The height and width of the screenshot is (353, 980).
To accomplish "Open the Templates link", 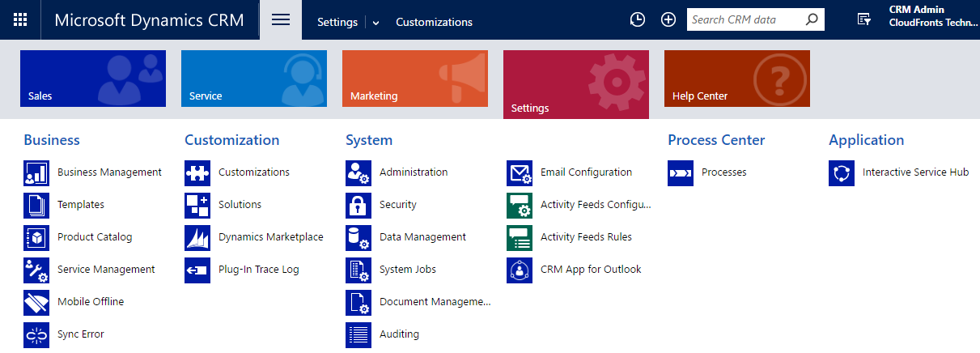I will coord(81,205).
